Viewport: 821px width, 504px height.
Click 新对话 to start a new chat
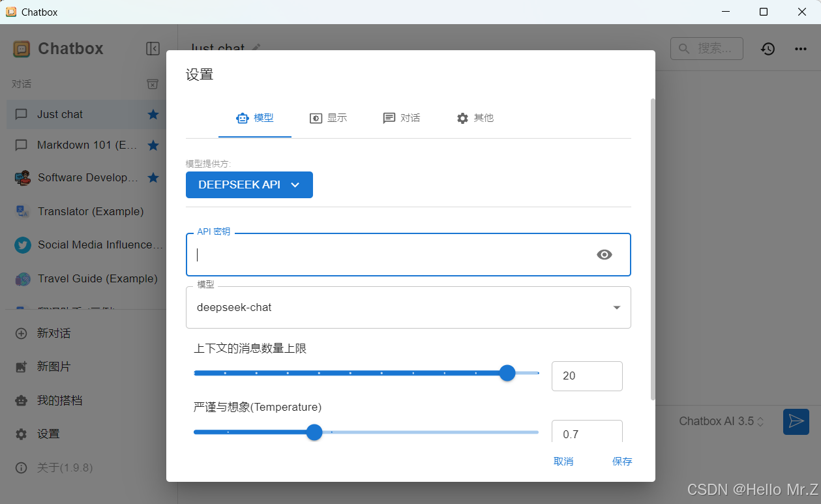pos(54,333)
